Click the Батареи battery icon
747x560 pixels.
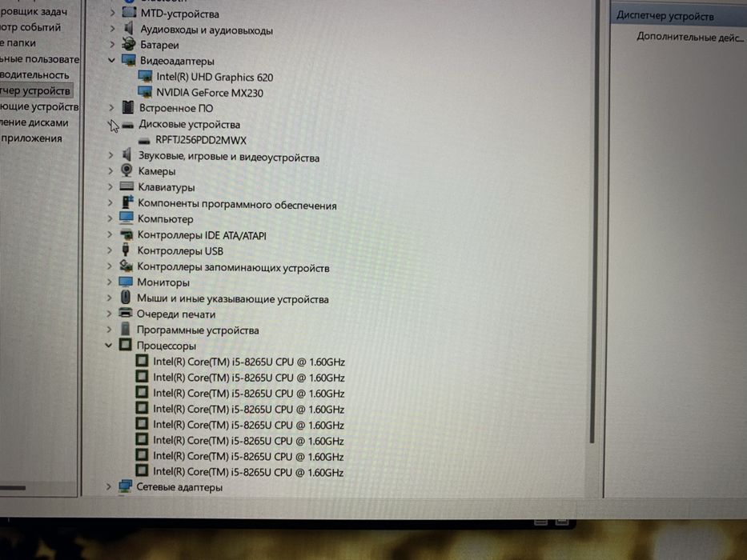[129, 44]
